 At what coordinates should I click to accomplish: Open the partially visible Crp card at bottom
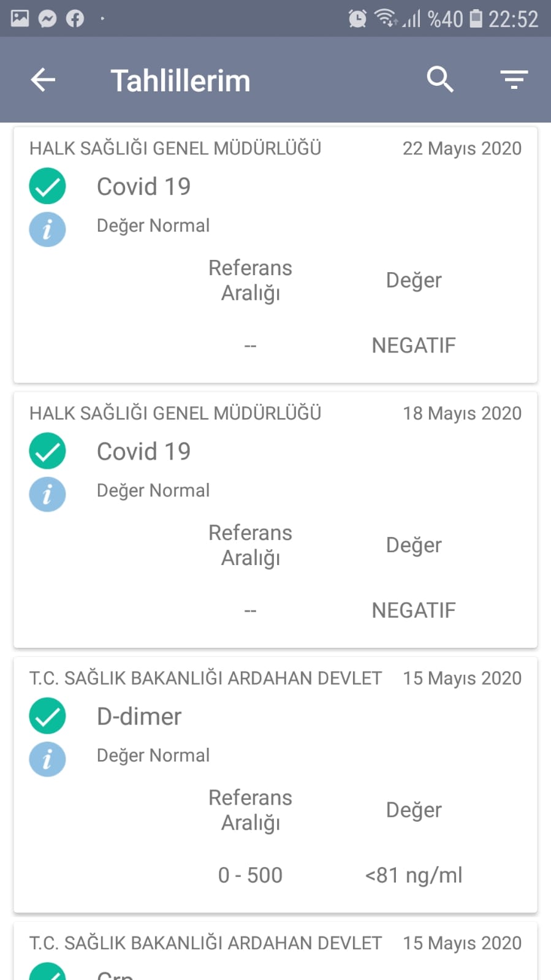pos(275,956)
